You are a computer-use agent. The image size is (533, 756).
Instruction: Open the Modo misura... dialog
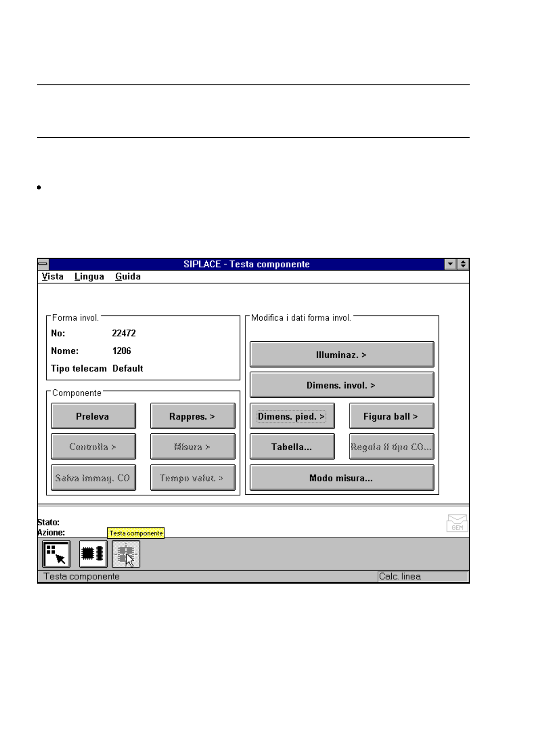pos(342,478)
